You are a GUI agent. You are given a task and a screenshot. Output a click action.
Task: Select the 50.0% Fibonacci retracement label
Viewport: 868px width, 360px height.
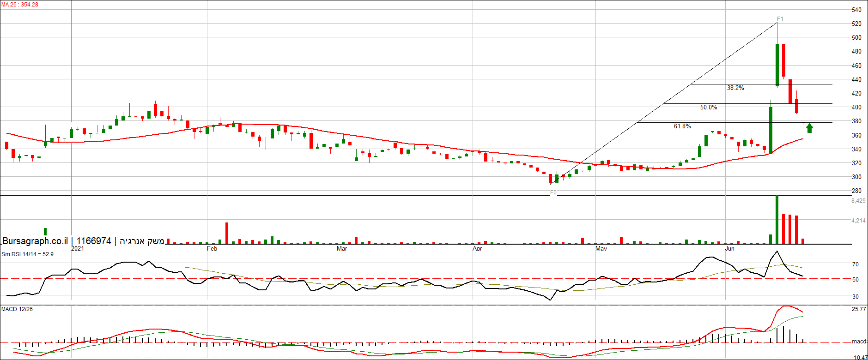pos(708,107)
